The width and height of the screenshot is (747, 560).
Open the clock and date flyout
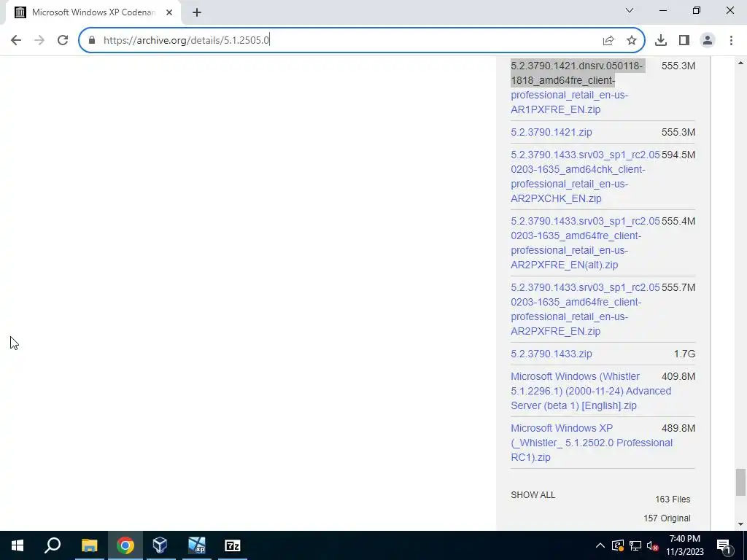(x=684, y=545)
